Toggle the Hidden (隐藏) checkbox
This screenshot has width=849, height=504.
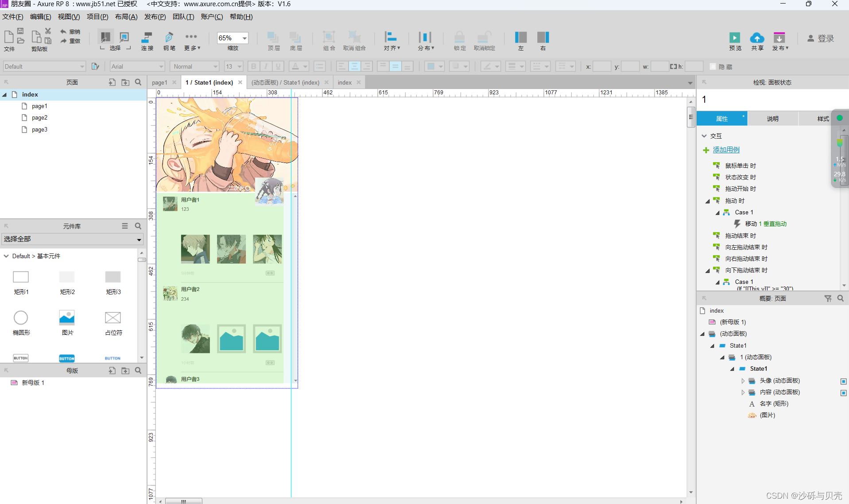713,66
